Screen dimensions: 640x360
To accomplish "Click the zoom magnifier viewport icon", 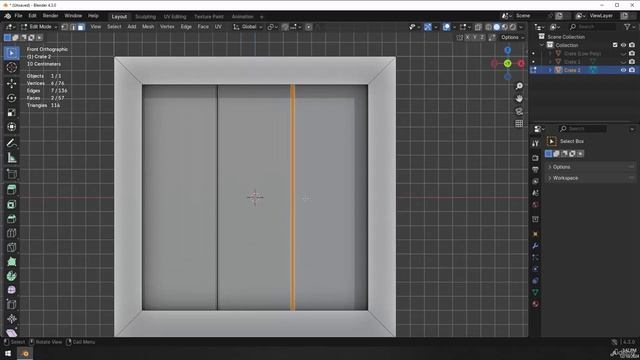I will point(519,86).
